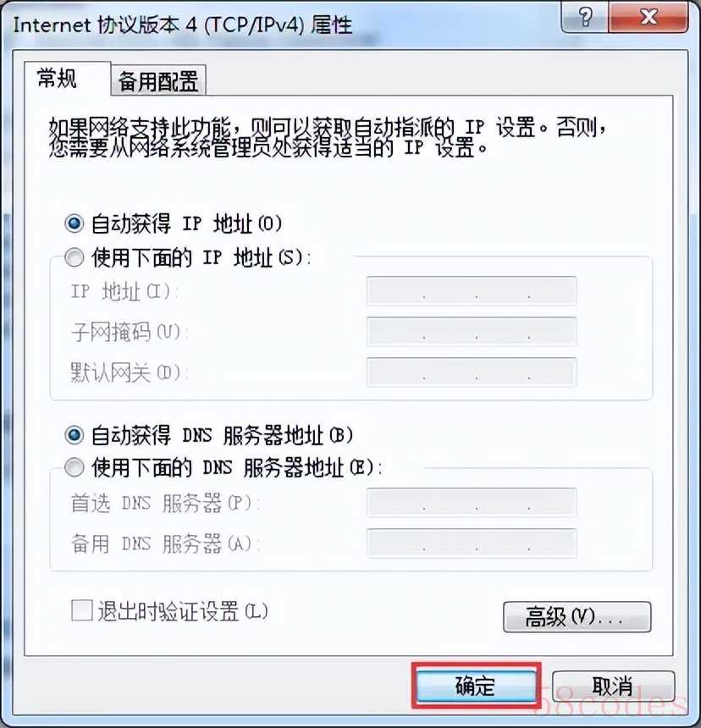
Task: Select 使用下面的 DNS 服务器地址 option
Action: click(x=75, y=467)
